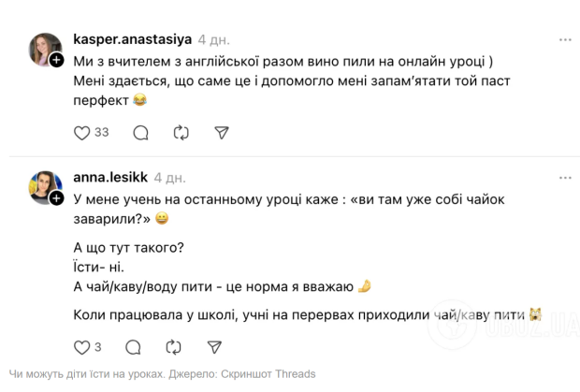Like anna.lesikk's post with the heart icon
The width and height of the screenshot is (580, 392).
point(81,347)
